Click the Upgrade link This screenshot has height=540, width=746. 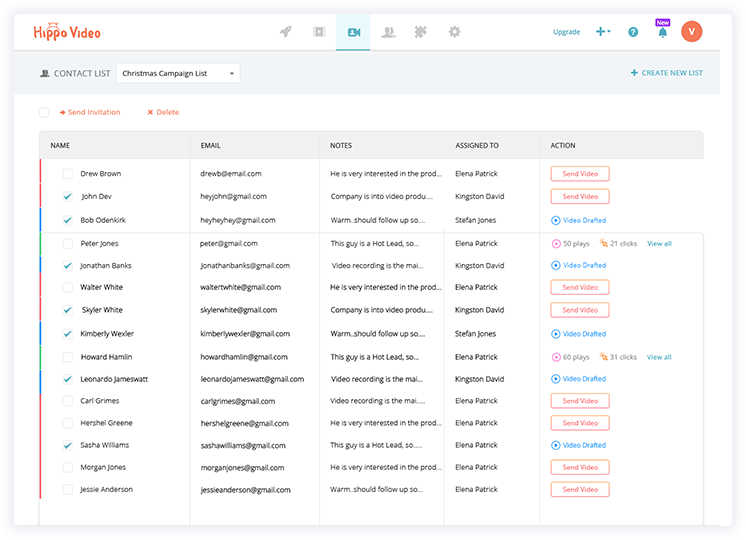566,32
